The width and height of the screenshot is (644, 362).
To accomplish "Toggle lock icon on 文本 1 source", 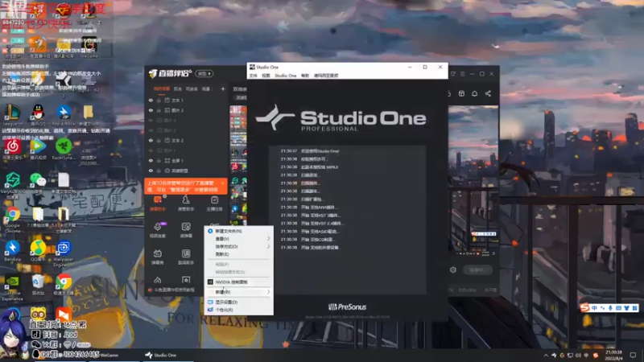I will (x=159, y=100).
